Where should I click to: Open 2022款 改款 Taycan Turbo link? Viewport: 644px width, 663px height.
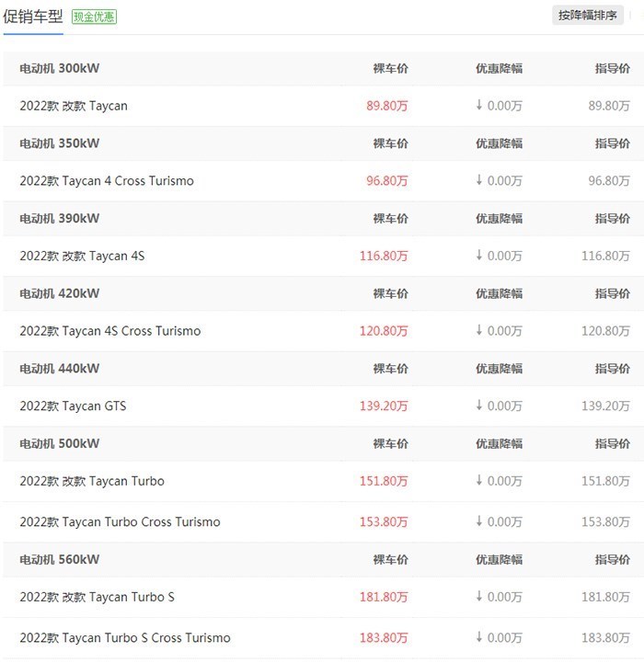pyautogui.click(x=92, y=481)
